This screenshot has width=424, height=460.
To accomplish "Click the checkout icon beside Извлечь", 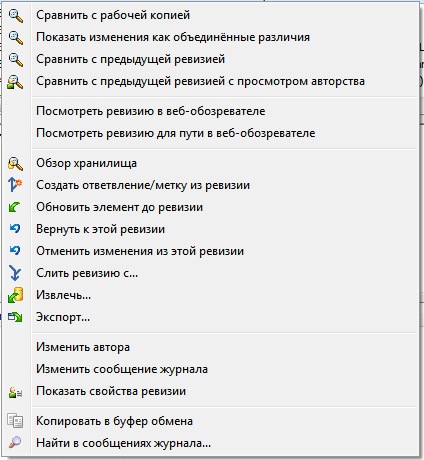I will [x=15, y=295].
